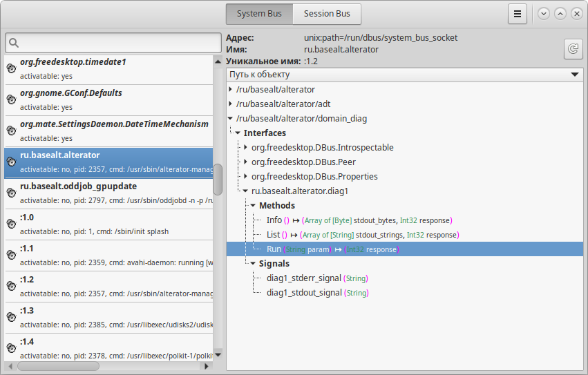The image size is (588, 375).
Task: Collapse the Interfaces tree node
Action: pyautogui.click(x=238, y=133)
